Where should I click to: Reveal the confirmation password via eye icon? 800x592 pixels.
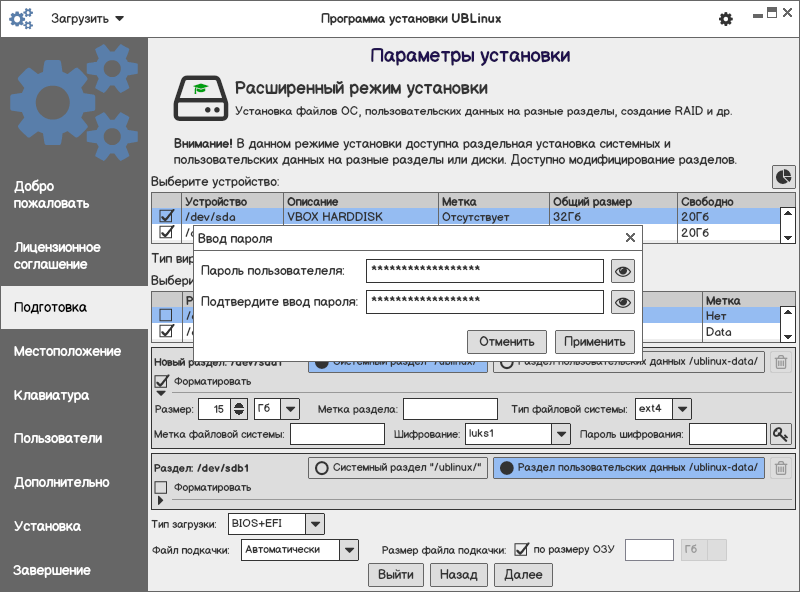(624, 302)
